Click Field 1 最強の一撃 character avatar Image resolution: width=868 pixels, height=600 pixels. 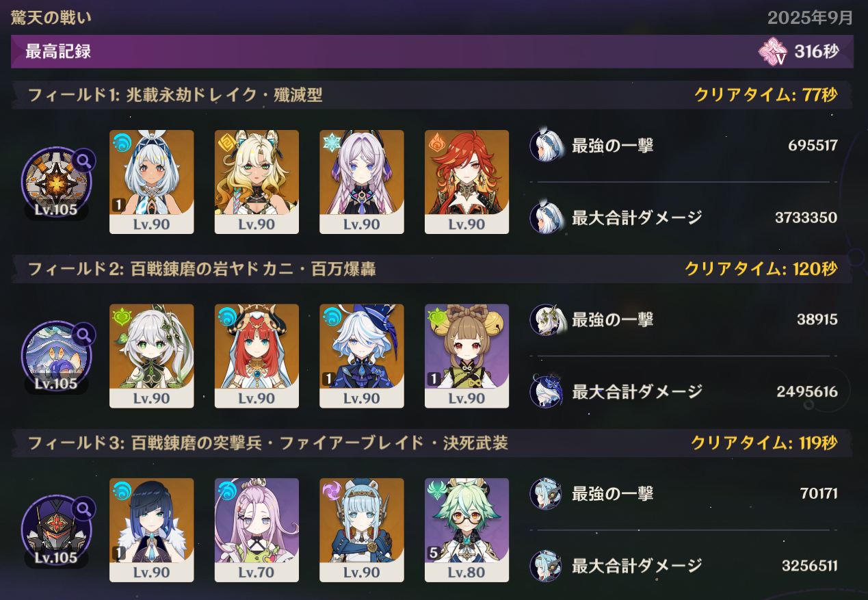546,145
